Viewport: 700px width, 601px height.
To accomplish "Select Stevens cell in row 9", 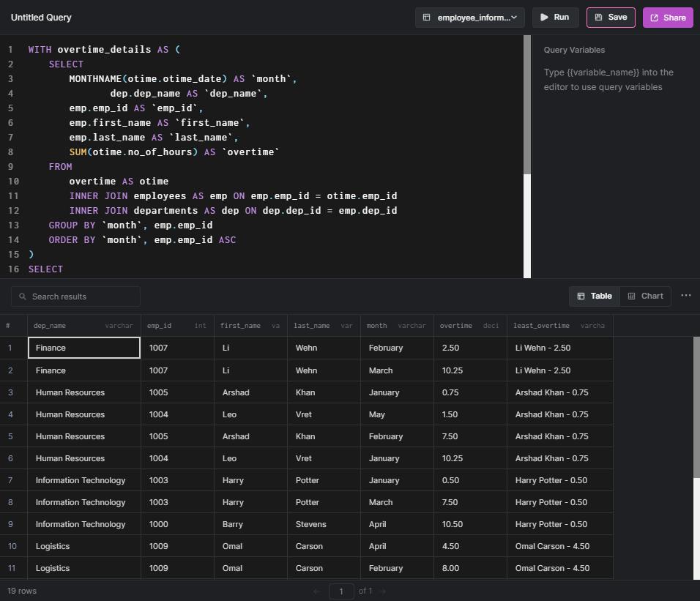I will (324, 524).
